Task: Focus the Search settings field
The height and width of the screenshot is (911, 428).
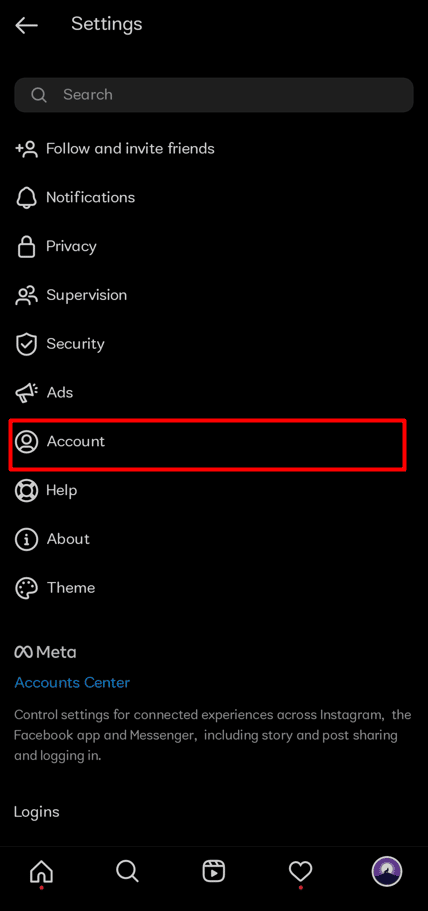Action: [214, 95]
